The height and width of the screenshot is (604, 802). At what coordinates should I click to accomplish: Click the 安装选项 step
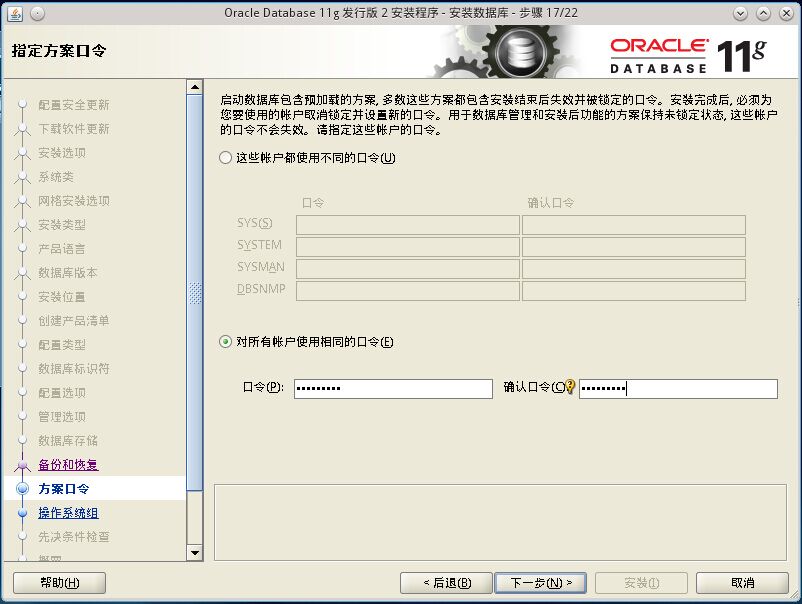[62, 153]
